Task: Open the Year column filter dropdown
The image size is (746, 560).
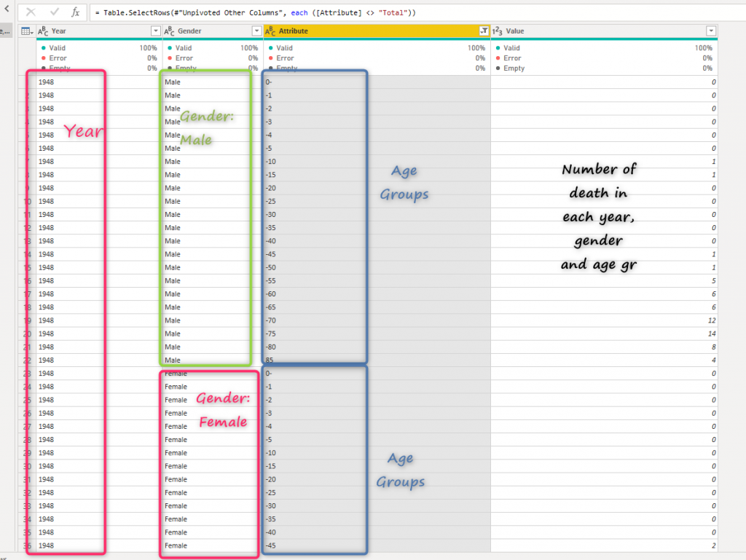Action: point(155,31)
